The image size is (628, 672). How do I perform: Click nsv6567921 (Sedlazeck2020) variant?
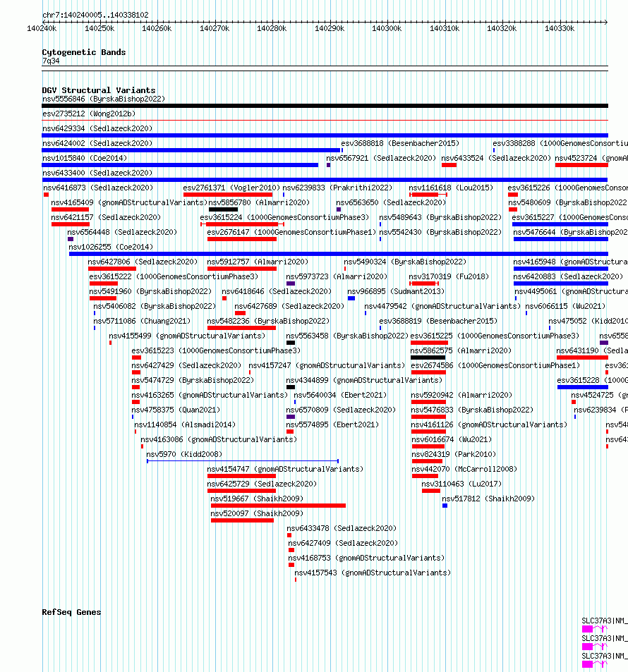point(381,158)
